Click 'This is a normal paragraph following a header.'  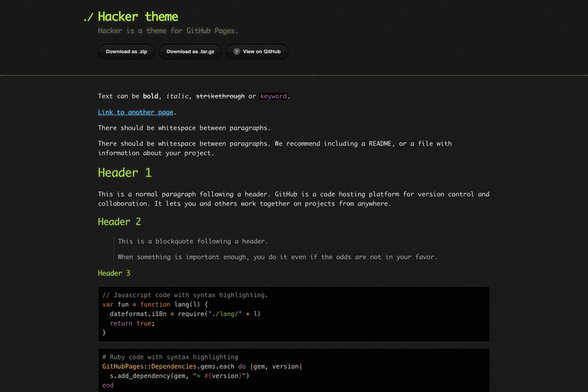184,194
